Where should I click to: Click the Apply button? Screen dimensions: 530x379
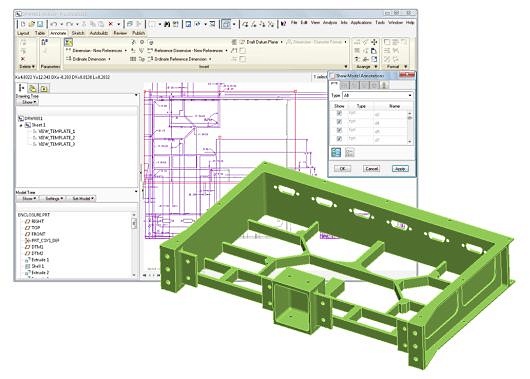[400, 168]
